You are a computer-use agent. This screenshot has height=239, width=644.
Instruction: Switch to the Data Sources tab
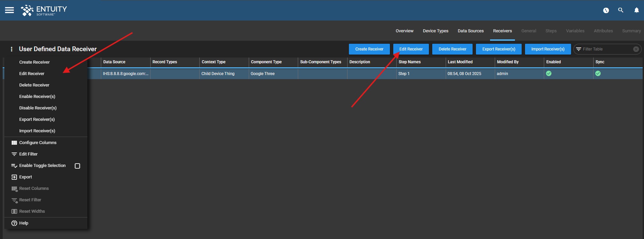[471, 31]
